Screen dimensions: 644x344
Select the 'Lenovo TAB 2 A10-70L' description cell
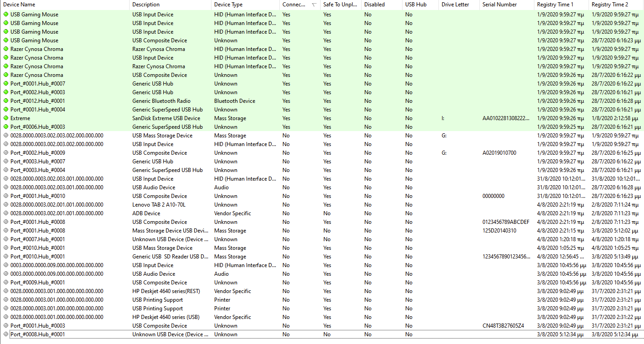[159, 205]
